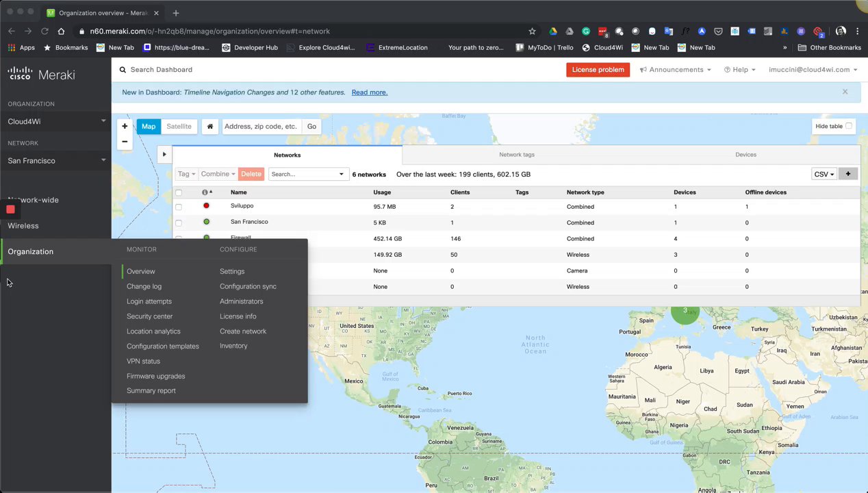Open the Tag dropdown
This screenshot has height=493, width=868.
(186, 174)
